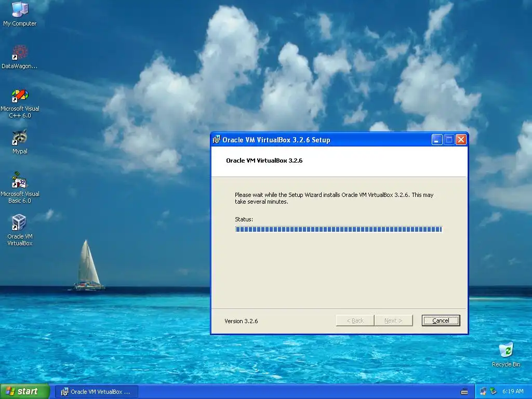
Task: Click the disabled Next button
Action: (x=394, y=321)
